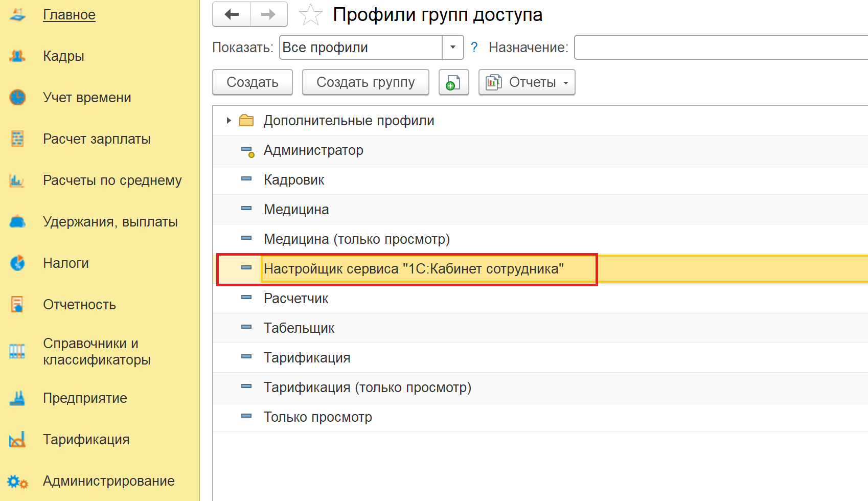
Task: Open the Отчетность section
Action: 79,305
